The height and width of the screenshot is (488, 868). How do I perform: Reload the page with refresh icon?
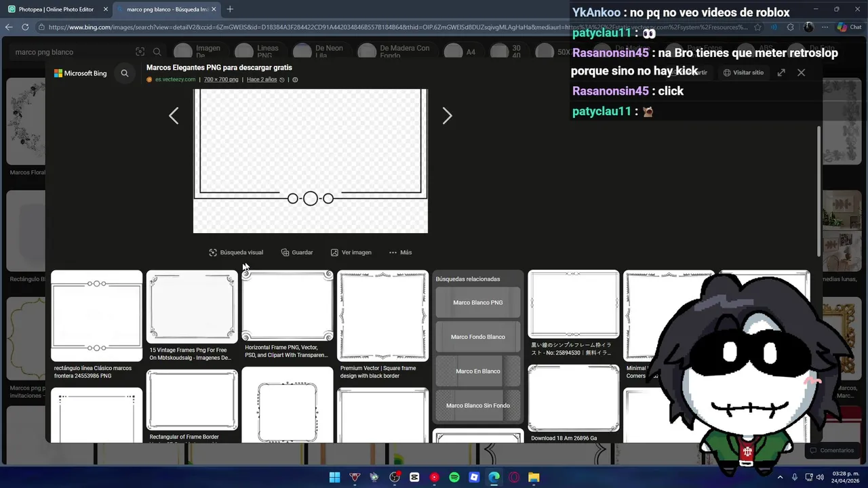click(25, 27)
